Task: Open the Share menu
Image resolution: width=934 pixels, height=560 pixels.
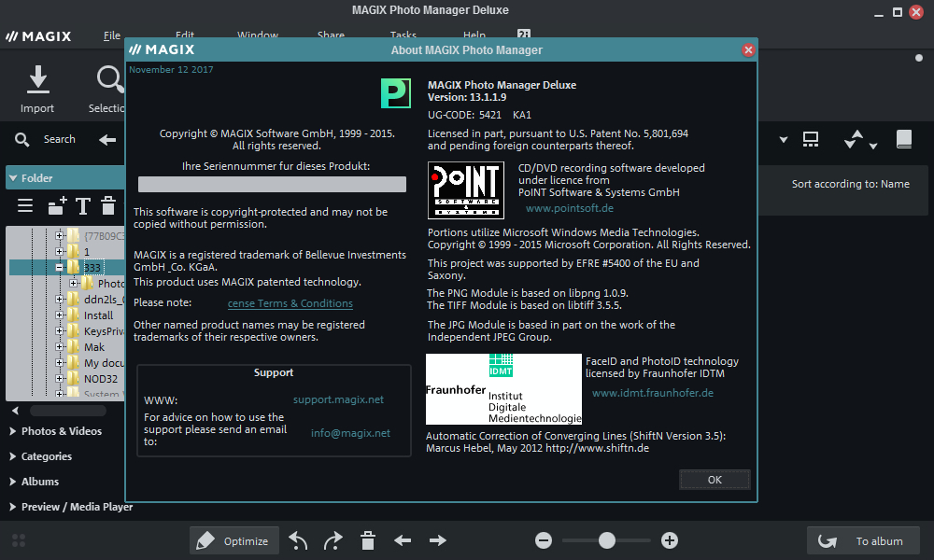Action: [331, 35]
